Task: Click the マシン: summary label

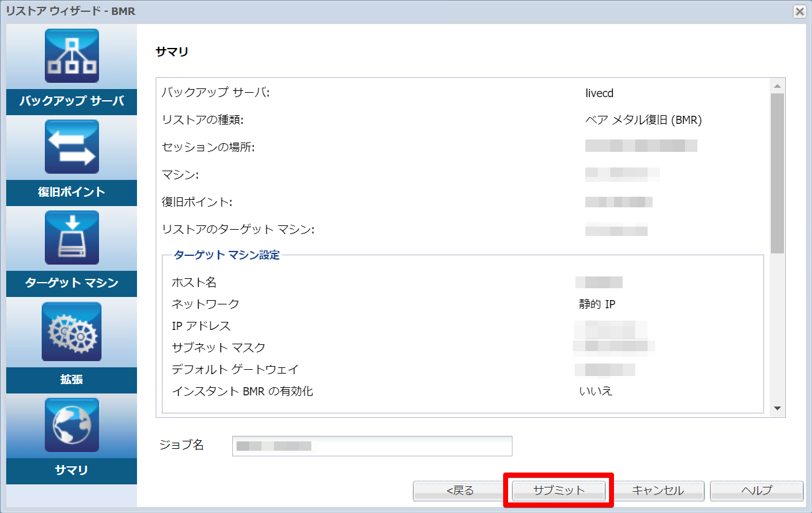Action: click(180, 176)
